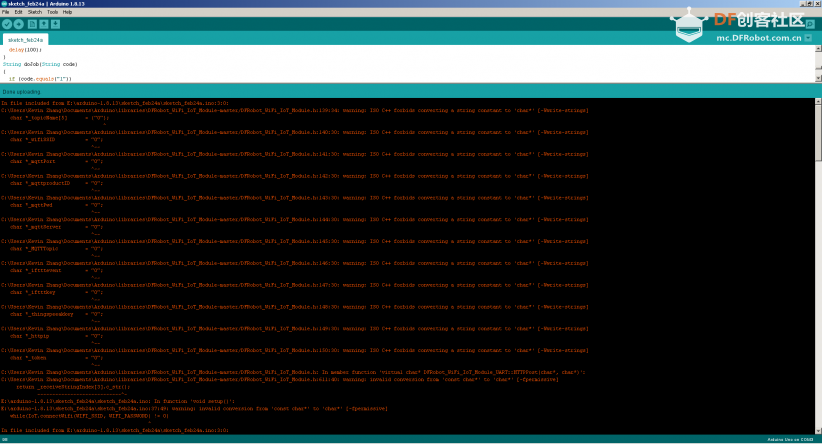The width and height of the screenshot is (822, 444).
Task: Click the 'In member function' HTTPPost warning line
Action: point(293,372)
